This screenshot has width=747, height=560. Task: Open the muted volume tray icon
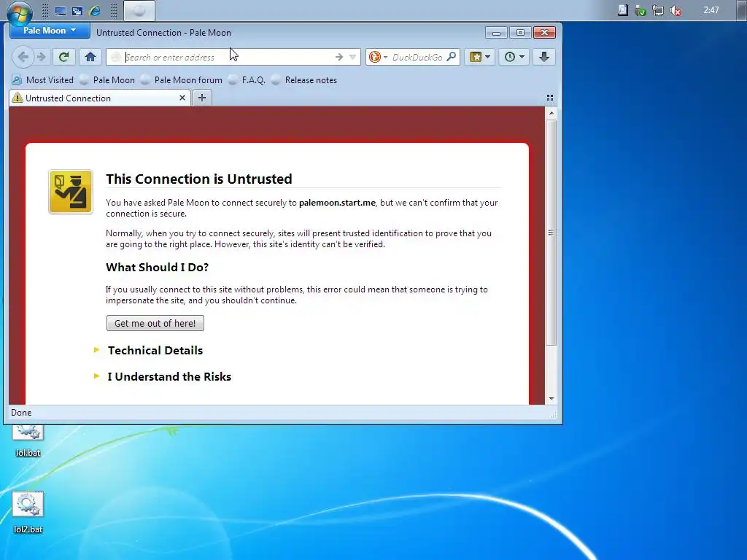tap(676, 10)
